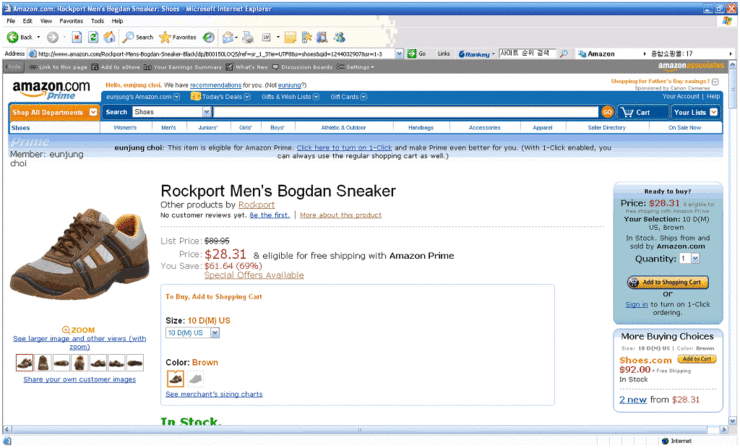
Task: Open the Tools menu
Action: click(x=97, y=21)
